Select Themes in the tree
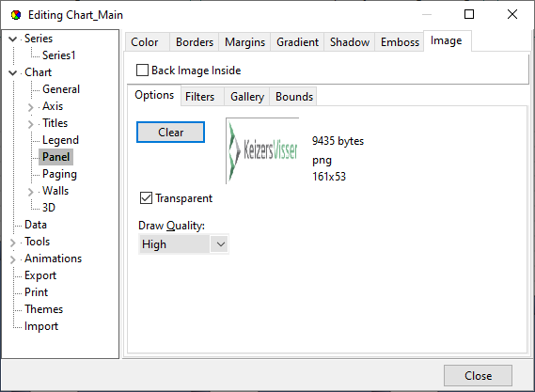535x392 pixels. (43, 309)
